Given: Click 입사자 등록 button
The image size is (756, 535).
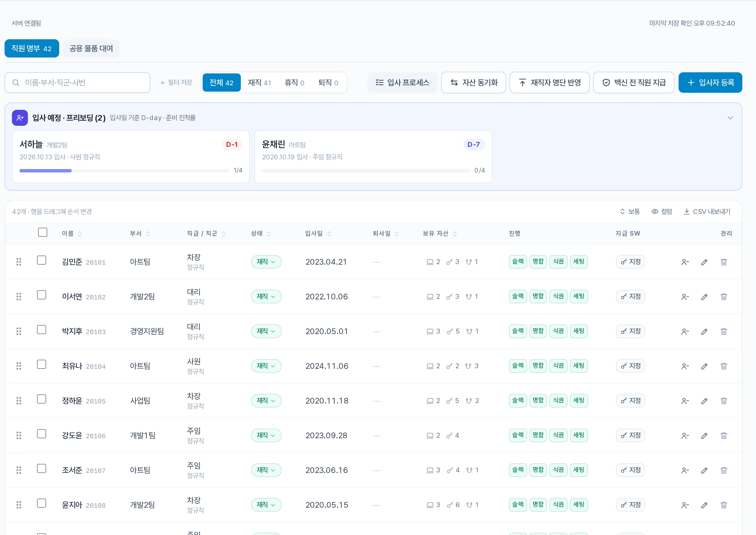Looking at the screenshot, I should click(x=710, y=83).
